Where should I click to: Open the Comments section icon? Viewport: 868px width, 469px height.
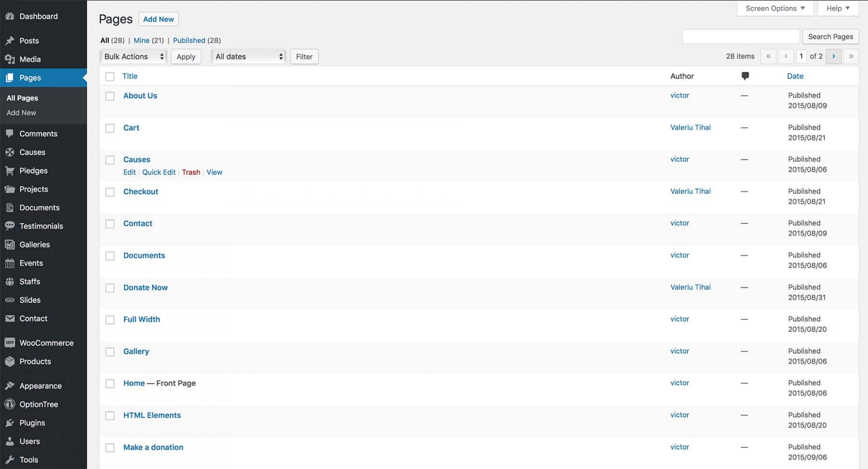10,134
